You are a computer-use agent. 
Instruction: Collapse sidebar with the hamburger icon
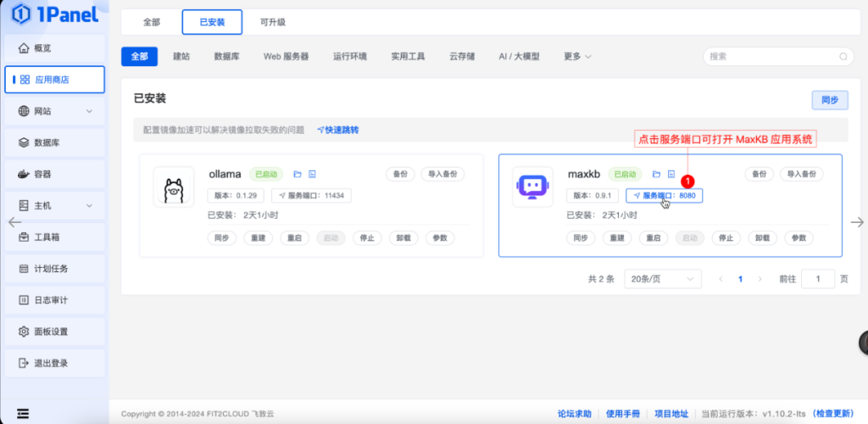click(23, 414)
